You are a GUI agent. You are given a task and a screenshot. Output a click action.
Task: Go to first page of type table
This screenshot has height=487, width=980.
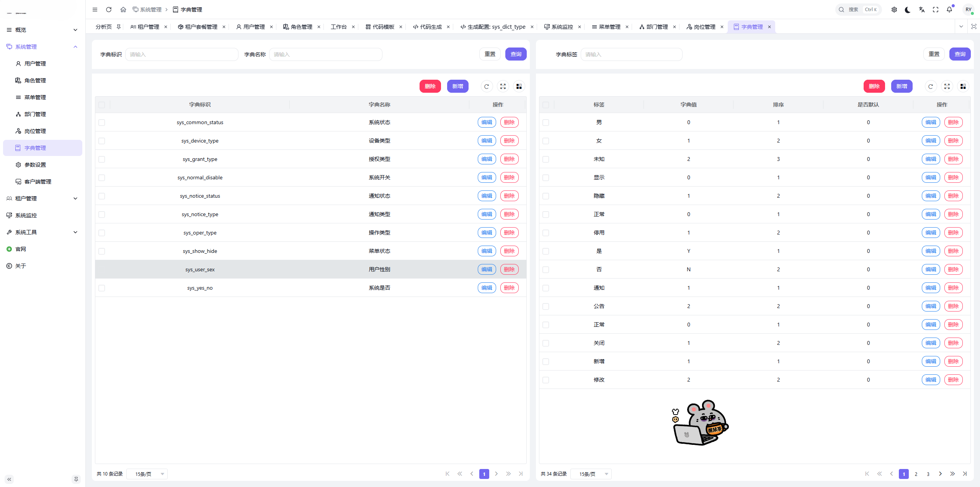448,474
